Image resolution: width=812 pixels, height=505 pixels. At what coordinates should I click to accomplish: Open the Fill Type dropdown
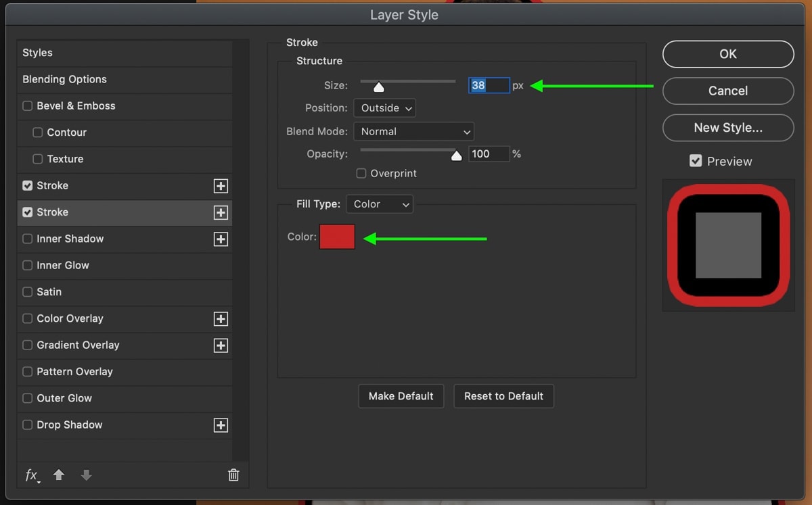380,203
